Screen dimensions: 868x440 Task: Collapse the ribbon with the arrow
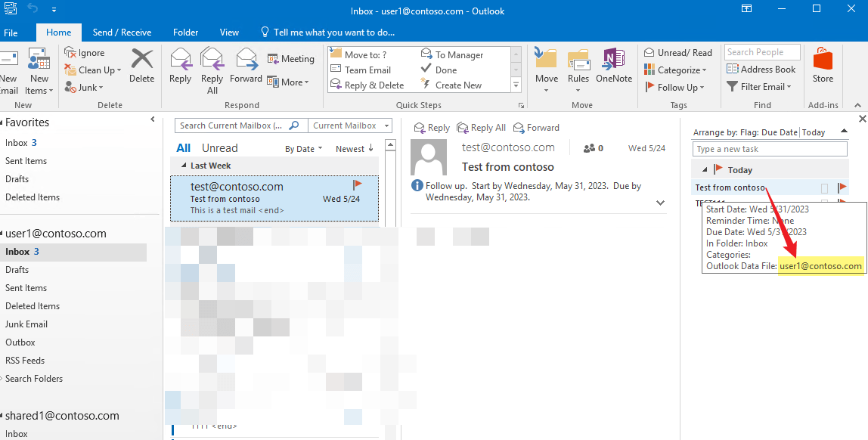[x=857, y=105]
